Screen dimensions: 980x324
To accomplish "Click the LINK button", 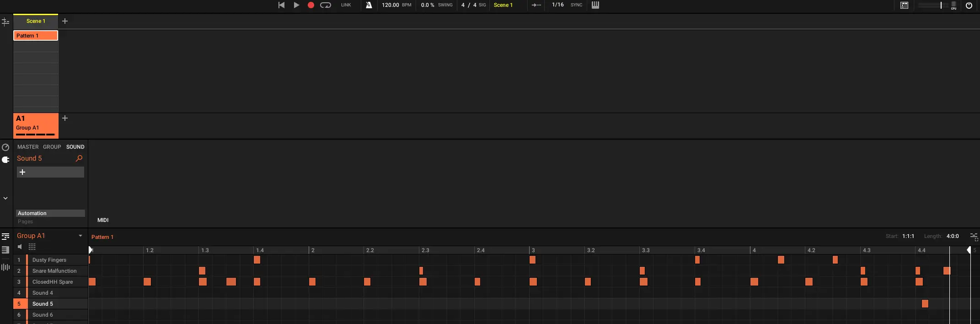I will (346, 5).
